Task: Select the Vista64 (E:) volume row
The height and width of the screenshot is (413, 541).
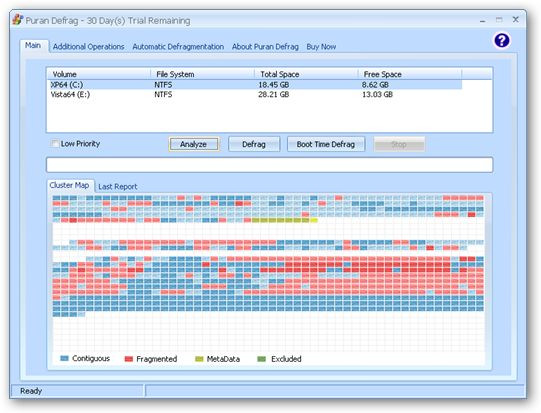Action: pos(255,94)
